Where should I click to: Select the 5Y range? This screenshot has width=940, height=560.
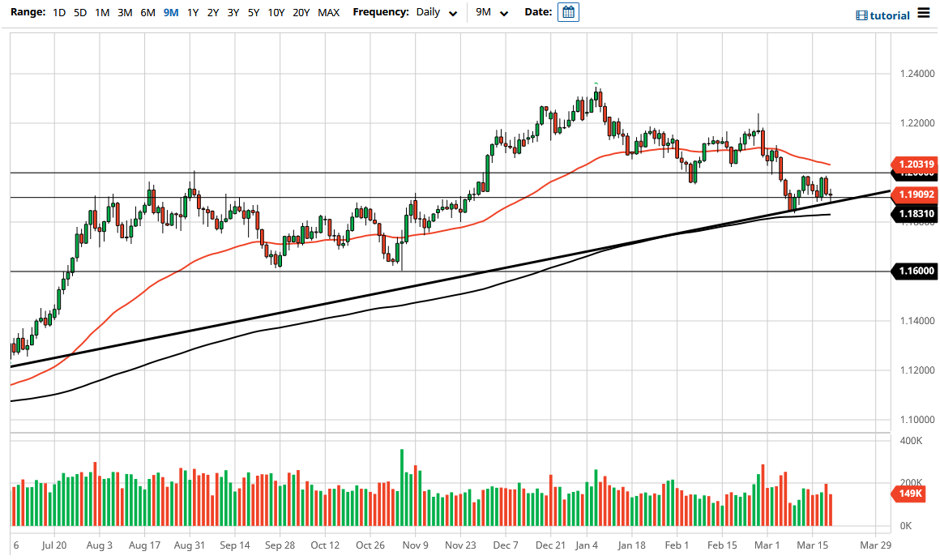pyautogui.click(x=254, y=13)
